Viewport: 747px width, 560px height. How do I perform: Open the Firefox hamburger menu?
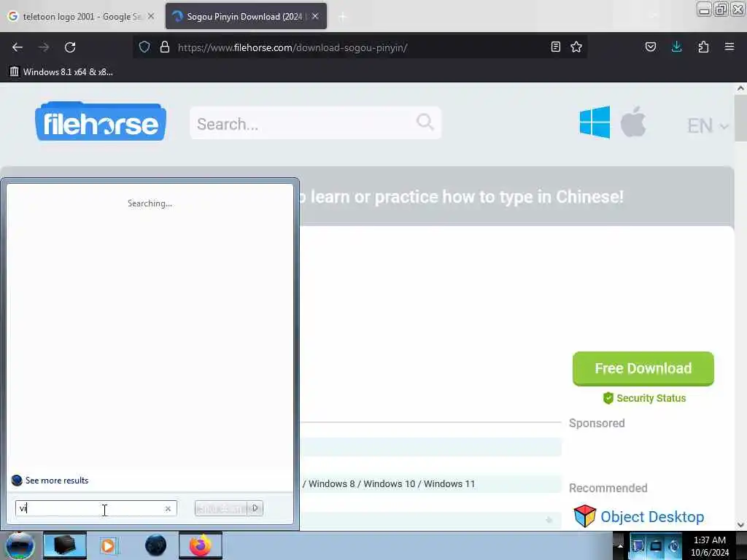pos(729,47)
